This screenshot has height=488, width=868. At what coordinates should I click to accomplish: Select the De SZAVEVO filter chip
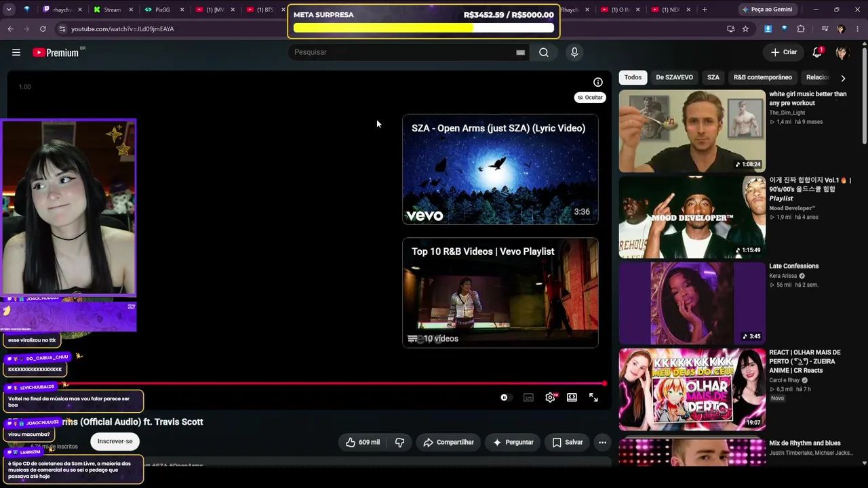[x=674, y=77]
